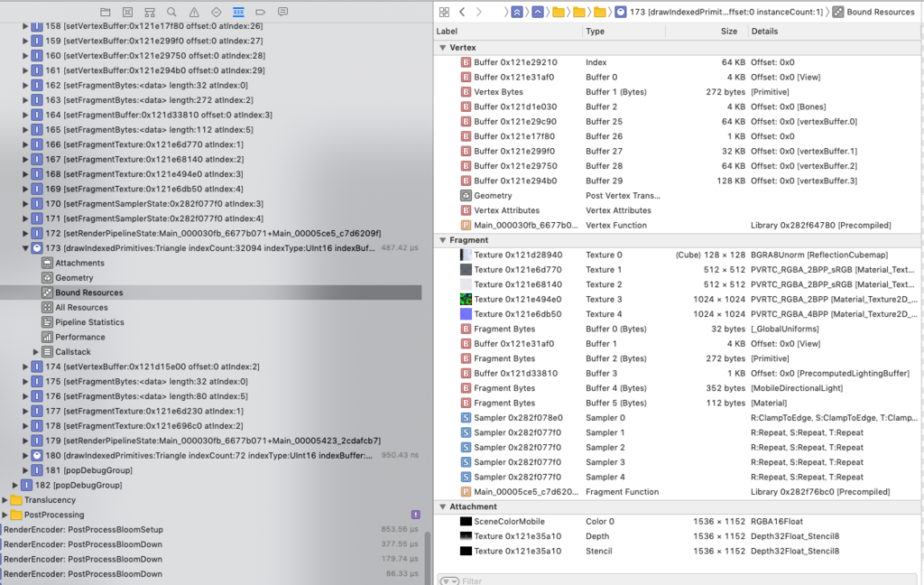Image resolution: width=924 pixels, height=585 pixels.
Task: Click the Main_00005ce5 fragment function icon
Action: coord(466,492)
